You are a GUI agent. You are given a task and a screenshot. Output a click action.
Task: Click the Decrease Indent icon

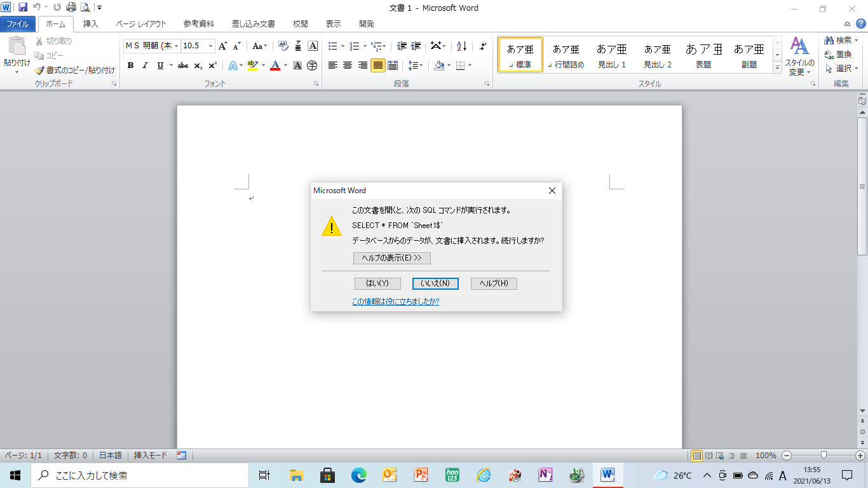click(x=402, y=46)
